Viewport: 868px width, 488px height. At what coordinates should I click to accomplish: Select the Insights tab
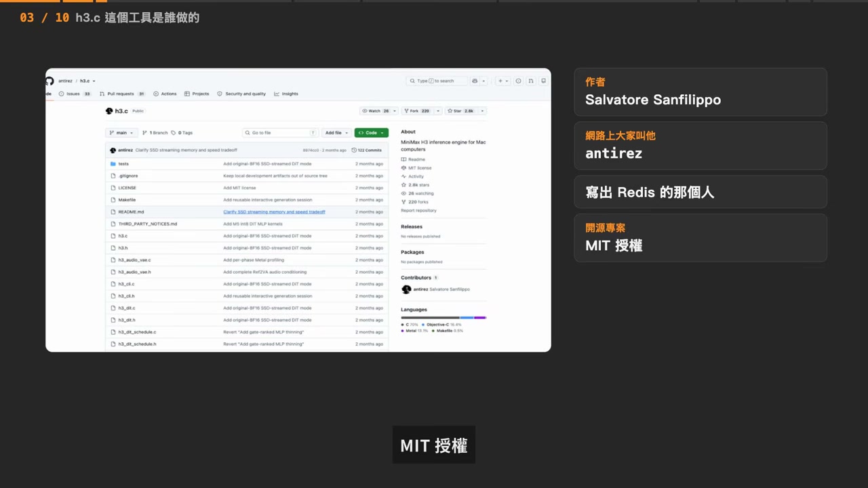coord(286,94)
